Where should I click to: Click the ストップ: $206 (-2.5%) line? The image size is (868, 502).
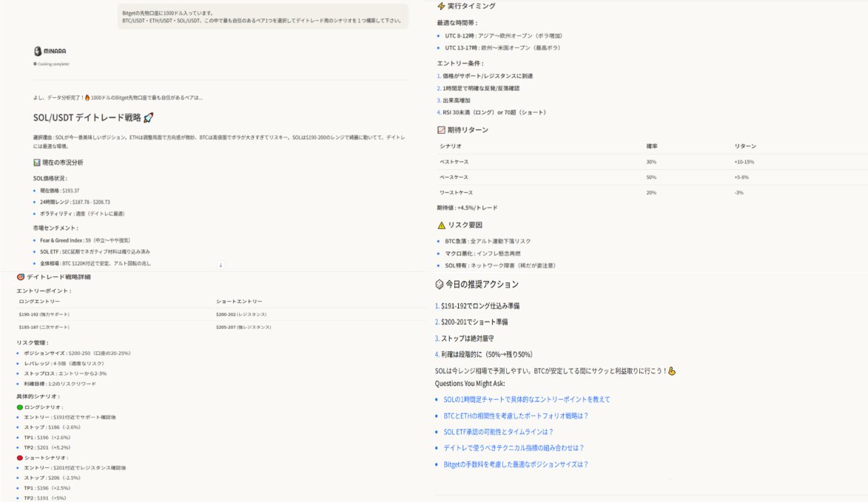coord(52,478)
